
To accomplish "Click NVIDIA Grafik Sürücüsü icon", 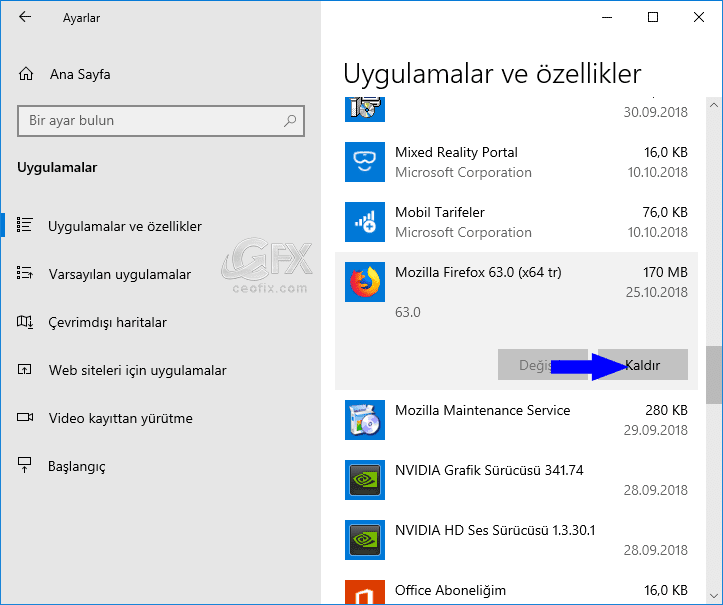I will tap(365, 480).
